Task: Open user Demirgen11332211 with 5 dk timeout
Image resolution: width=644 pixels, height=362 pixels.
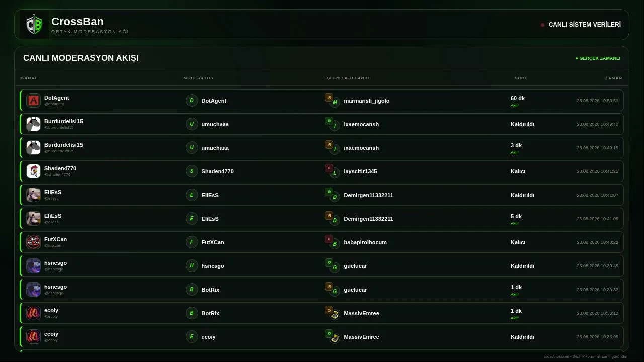Action: pyautogui.click(x=368, y=219)
